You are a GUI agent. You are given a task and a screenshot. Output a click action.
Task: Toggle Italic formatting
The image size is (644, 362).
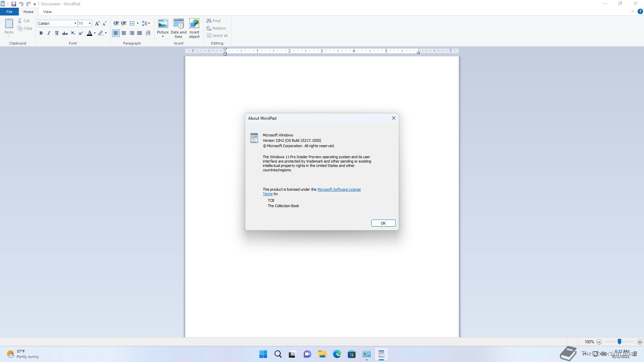point(49,33)
